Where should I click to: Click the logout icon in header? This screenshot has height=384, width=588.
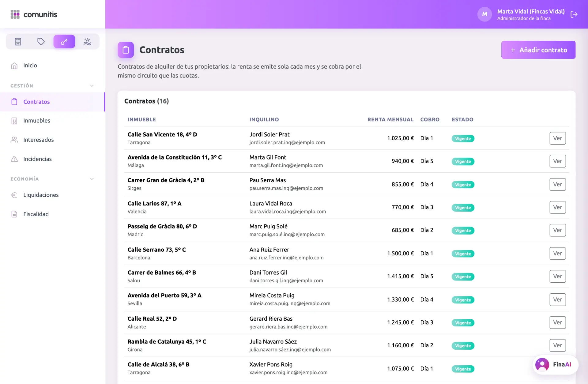click(x=574, y=14)
